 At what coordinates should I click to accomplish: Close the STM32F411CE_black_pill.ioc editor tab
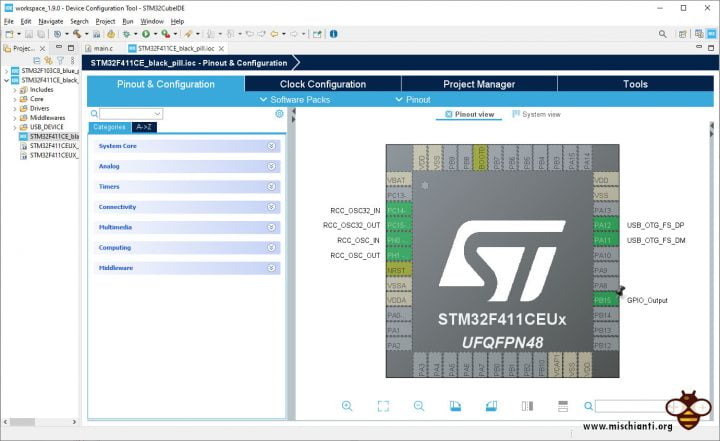click(x=221, y=48)
